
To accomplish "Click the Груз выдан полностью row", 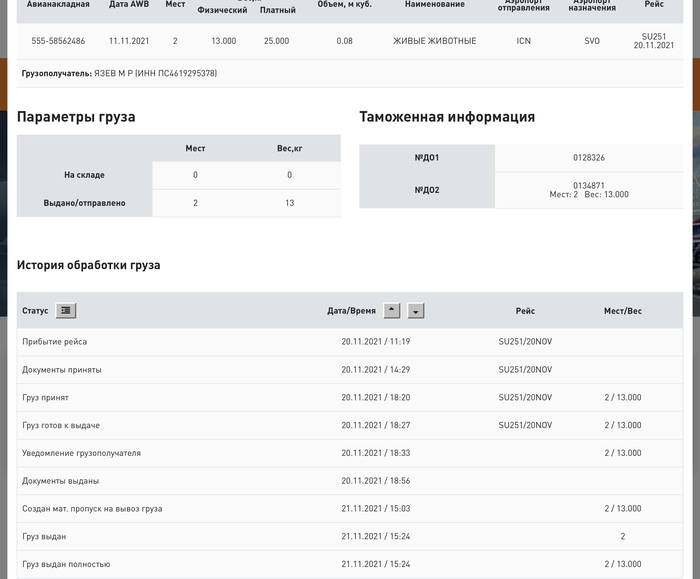I will coord(66,564).
